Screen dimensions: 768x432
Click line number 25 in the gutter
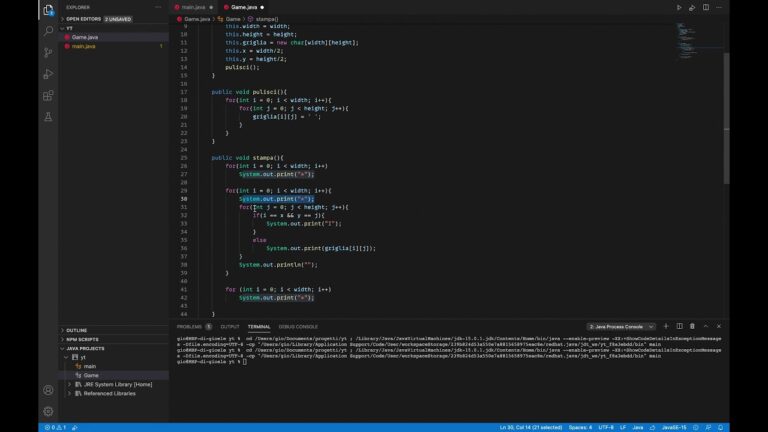(x=184, y=158)
